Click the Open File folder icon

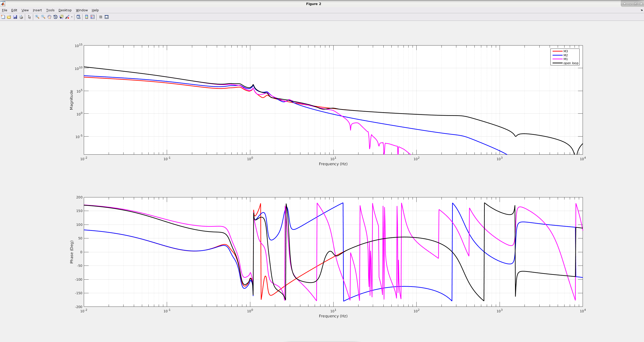[9, 17]
